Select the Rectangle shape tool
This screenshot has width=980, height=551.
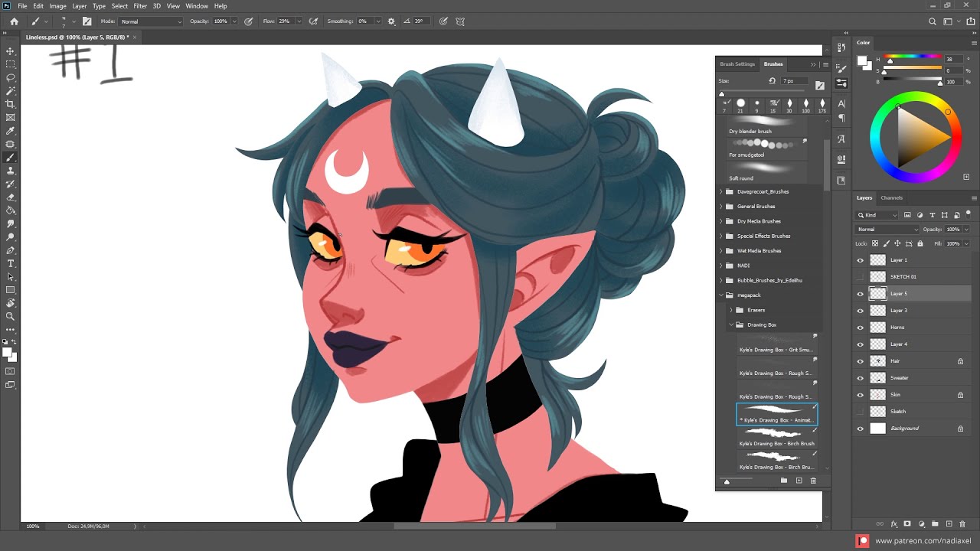(10, 290)
